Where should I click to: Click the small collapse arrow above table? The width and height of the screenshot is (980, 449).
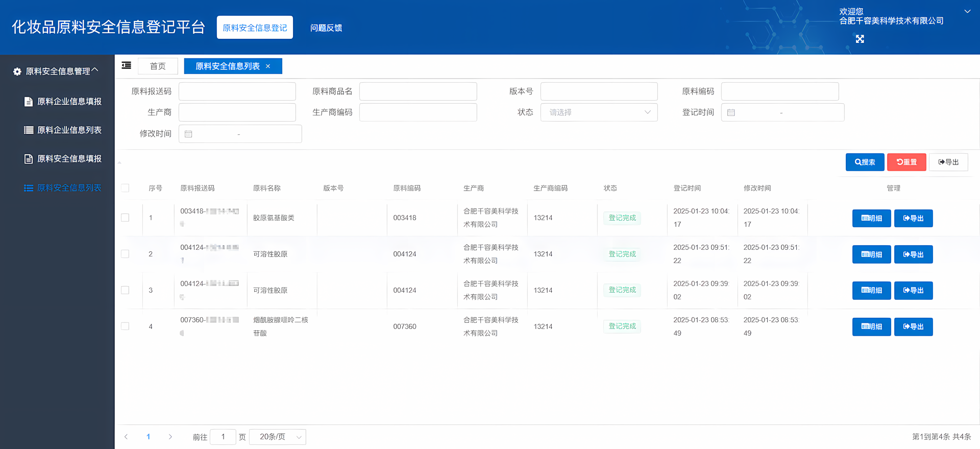pyautogui.click(x=119, y=162)
